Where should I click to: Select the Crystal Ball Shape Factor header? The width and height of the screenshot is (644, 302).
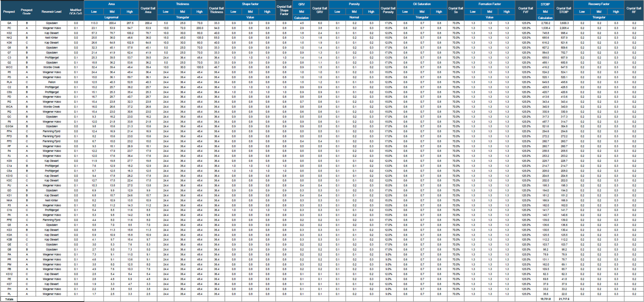pyautogui.click(x=284, y=10)
